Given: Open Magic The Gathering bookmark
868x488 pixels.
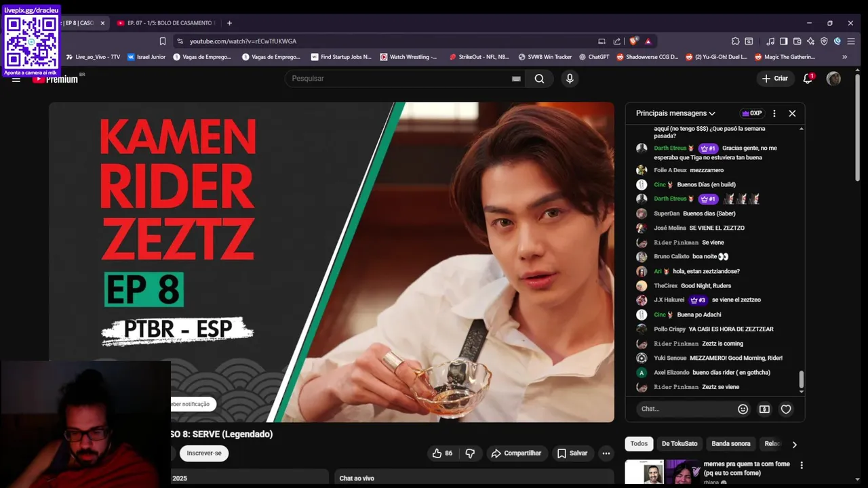Looking at the screenshot, I should tap(785, 57).
